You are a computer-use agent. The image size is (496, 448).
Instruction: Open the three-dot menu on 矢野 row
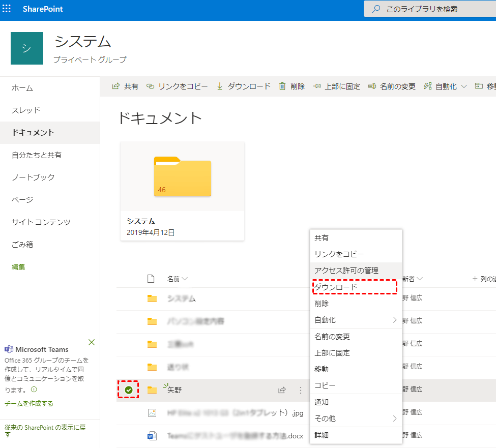(300, 390)
